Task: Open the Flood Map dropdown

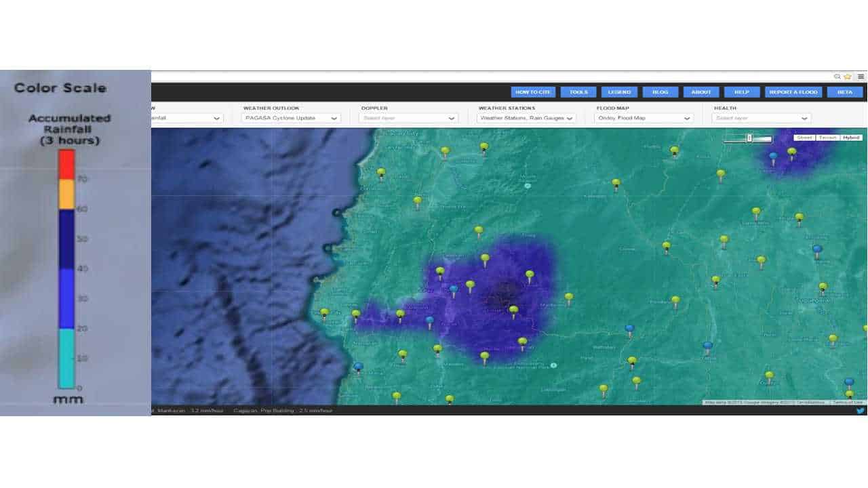Action: (x=644, y=118)
